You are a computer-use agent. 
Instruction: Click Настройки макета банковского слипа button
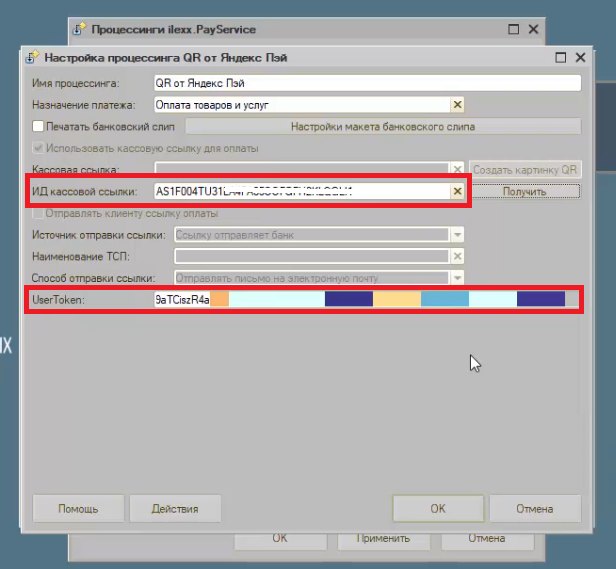point(383,127)
